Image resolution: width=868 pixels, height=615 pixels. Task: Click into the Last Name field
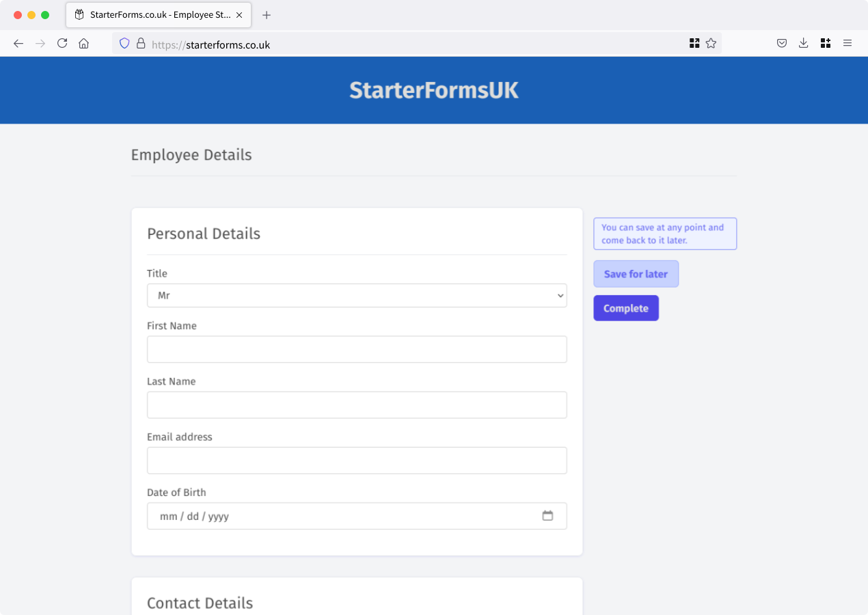coord(357,405)
